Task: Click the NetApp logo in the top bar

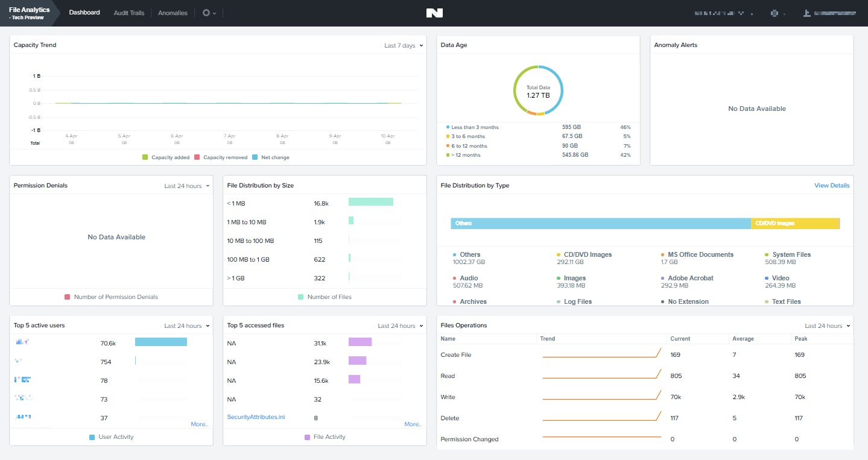Action: (x=434, y=13)
